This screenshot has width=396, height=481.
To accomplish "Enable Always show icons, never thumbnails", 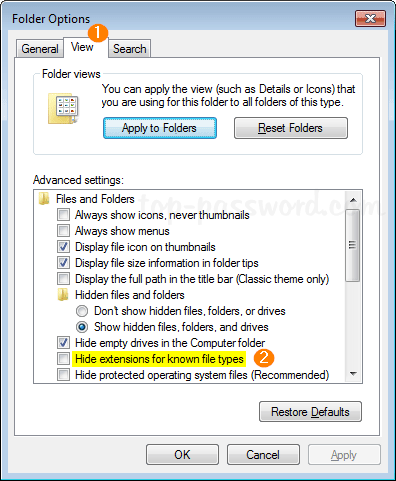I will click(63, 215).
